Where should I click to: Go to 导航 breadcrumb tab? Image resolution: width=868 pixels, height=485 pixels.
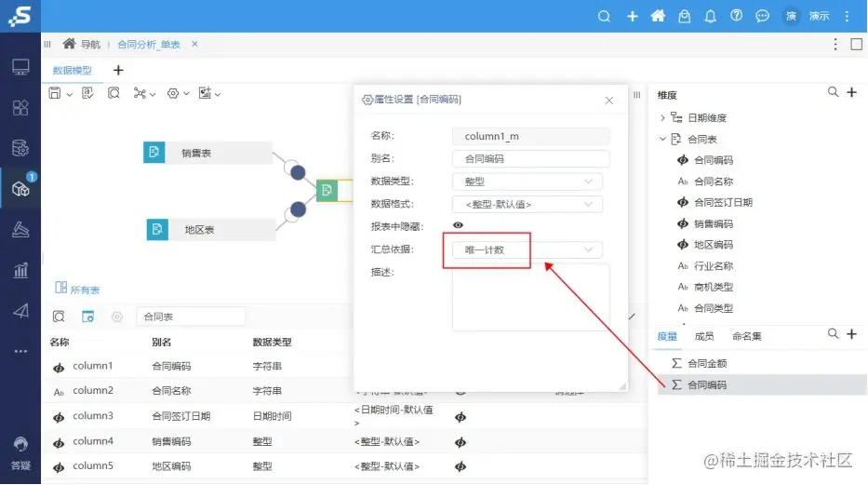81,44
